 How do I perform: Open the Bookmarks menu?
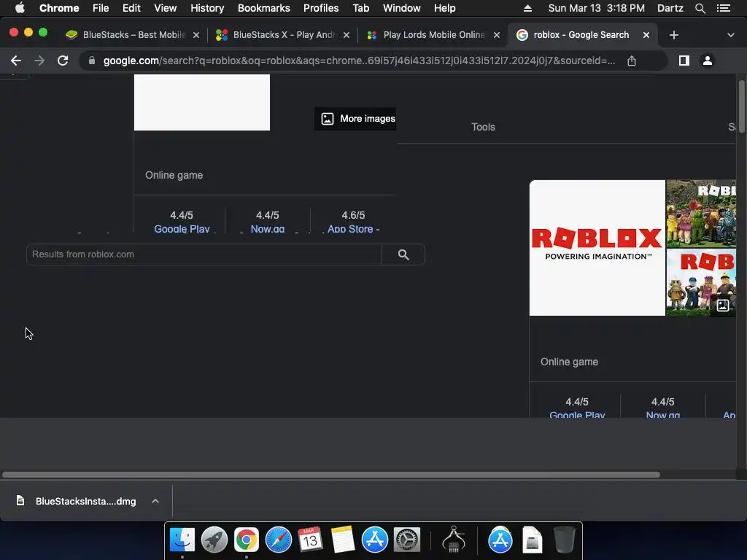264,8
